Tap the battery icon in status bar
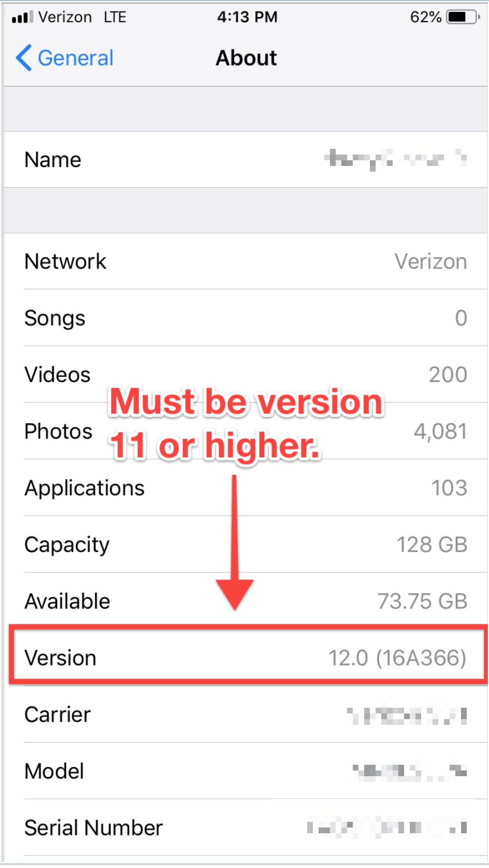 point(463,17)
